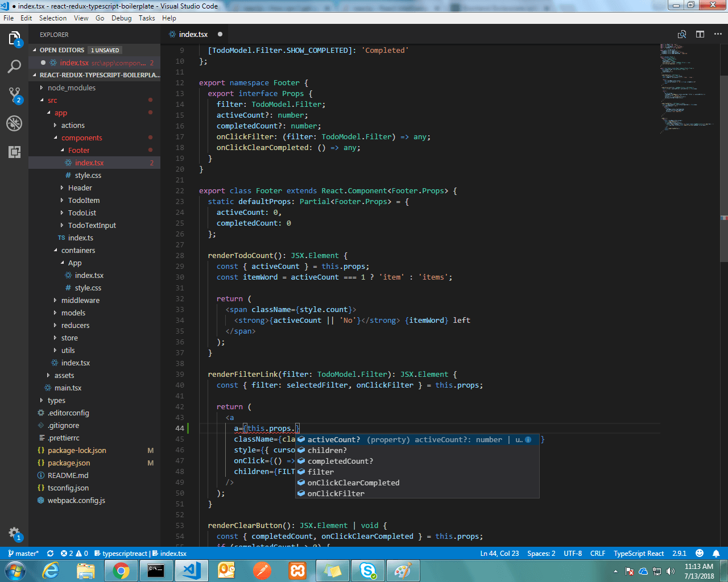Open Source Control view in activity bar
The height and width of the screenshot is (582, 728).
(14, 94)
